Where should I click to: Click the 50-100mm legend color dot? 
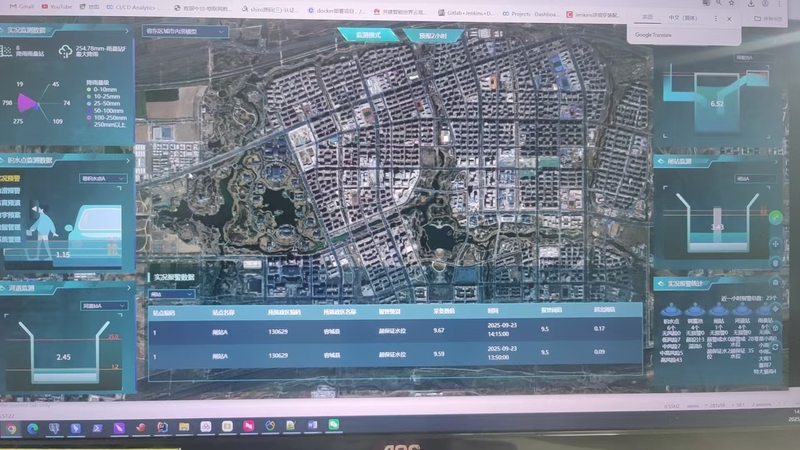[x=89, y=111]
